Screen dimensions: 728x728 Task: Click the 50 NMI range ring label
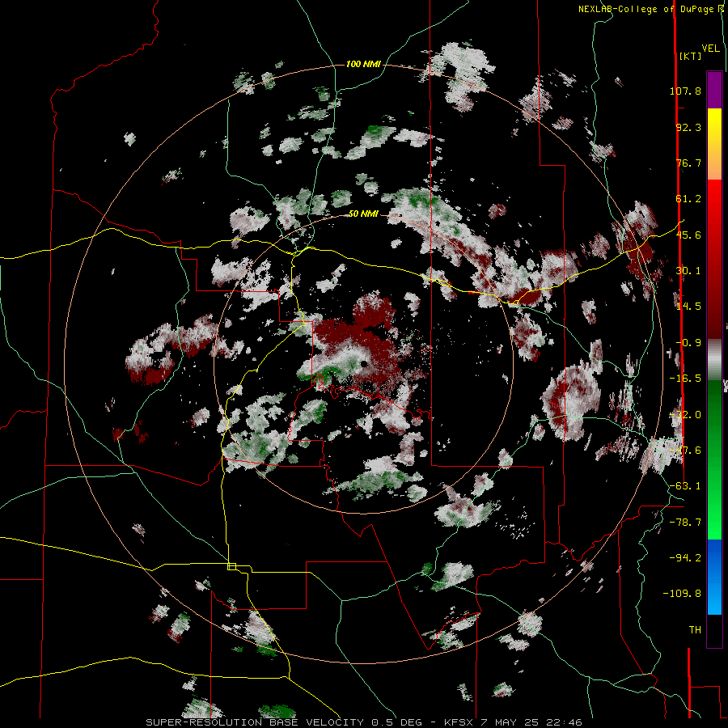pyautogui.click(x=363, y=214)
